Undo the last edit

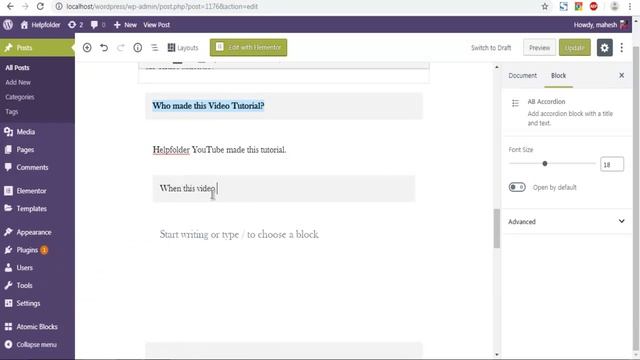(104, 48)
